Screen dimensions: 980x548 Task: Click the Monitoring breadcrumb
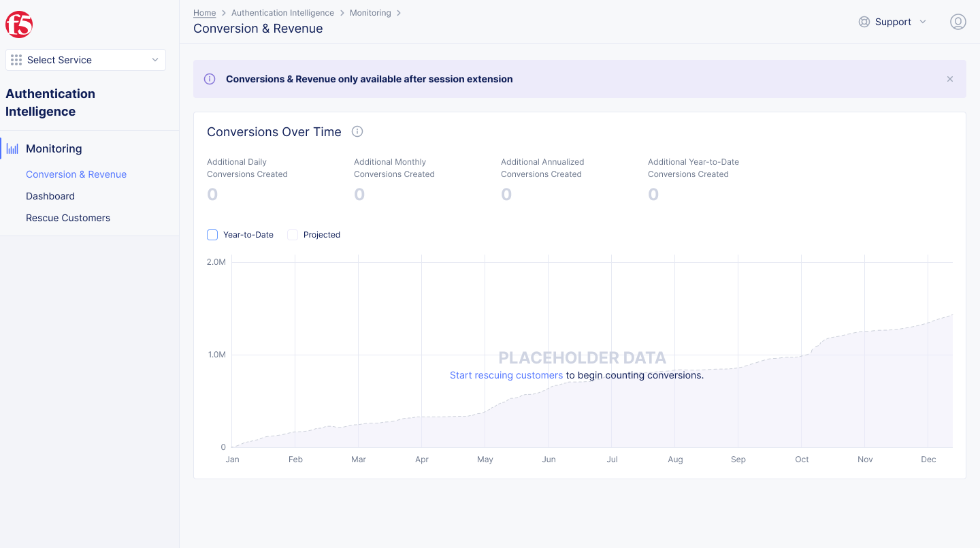pyautogui.click(x=370, y=13)
